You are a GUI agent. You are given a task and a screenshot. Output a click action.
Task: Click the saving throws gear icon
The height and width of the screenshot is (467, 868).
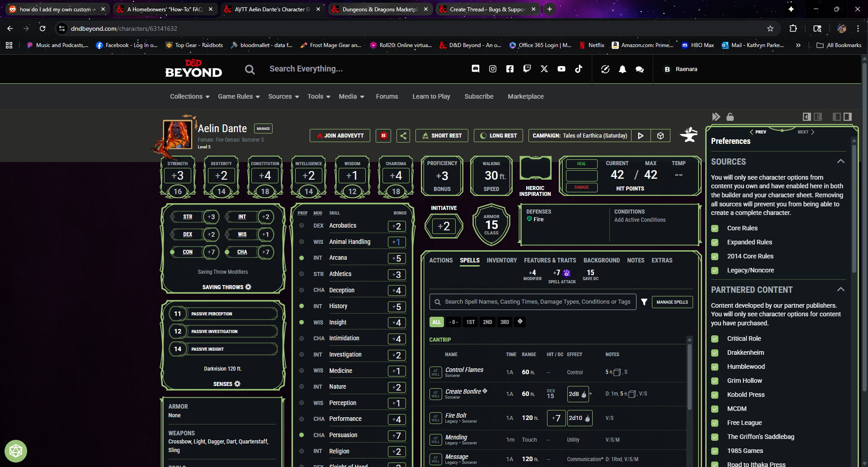(248, 287)
